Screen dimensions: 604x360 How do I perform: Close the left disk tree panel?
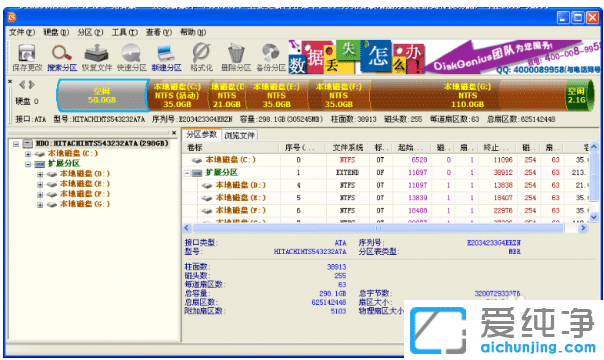[x=174, y=133]
